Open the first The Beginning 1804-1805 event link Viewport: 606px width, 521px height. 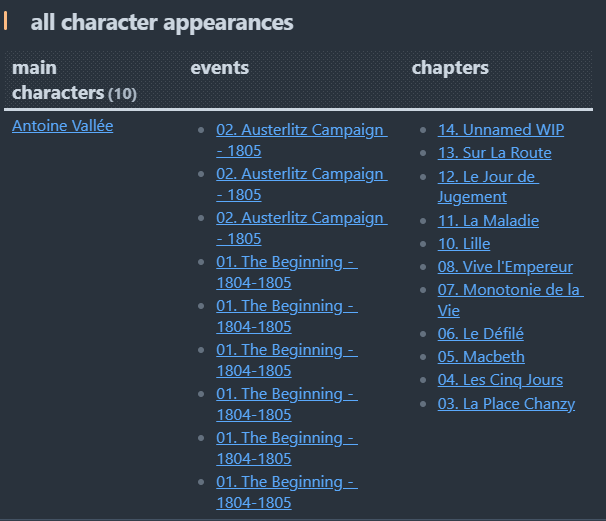[287, 272]
